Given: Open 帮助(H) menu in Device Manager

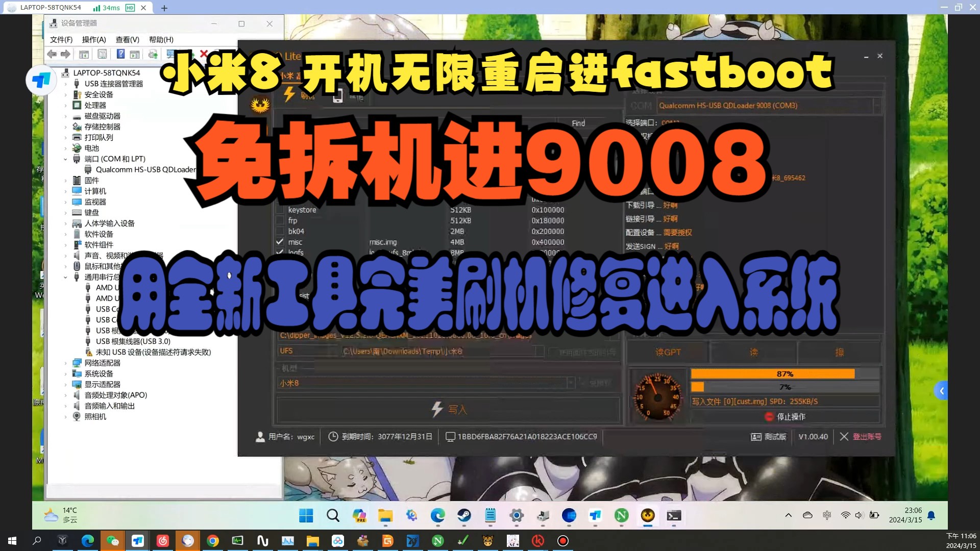Looking at the screenshot, I should (161, 39).
